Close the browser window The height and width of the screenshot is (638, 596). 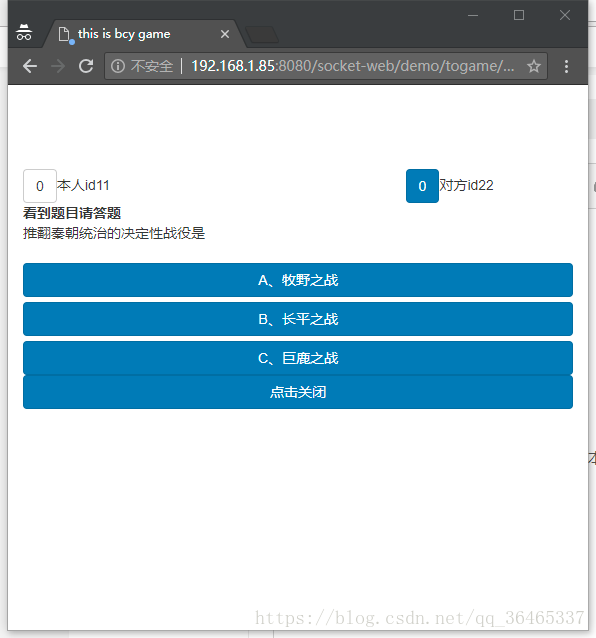pos(565,15)
